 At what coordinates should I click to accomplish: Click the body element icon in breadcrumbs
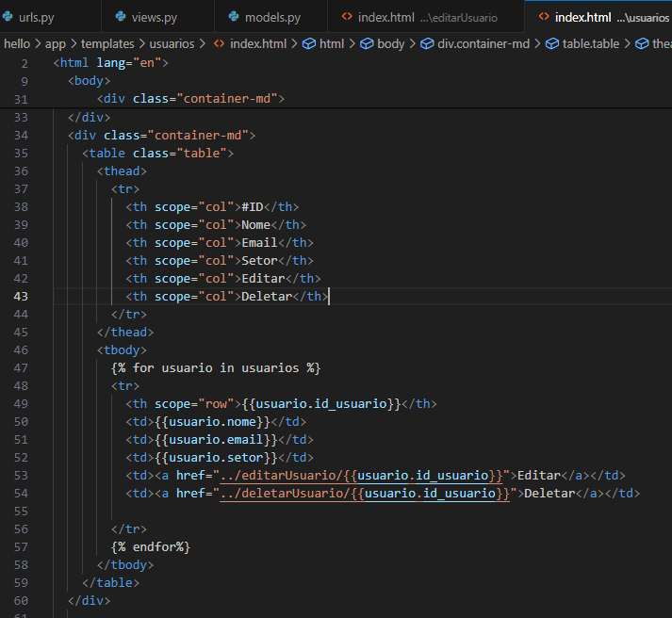(366, 43)
